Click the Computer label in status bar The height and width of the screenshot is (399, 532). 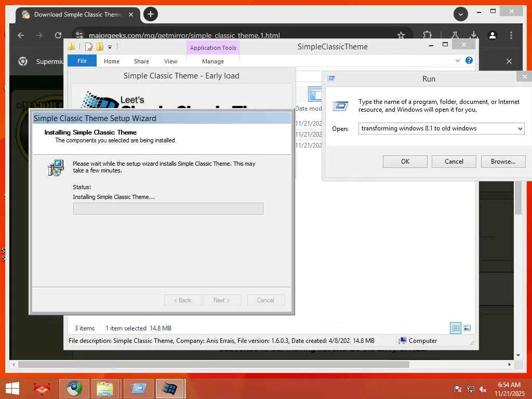[423, 341]
